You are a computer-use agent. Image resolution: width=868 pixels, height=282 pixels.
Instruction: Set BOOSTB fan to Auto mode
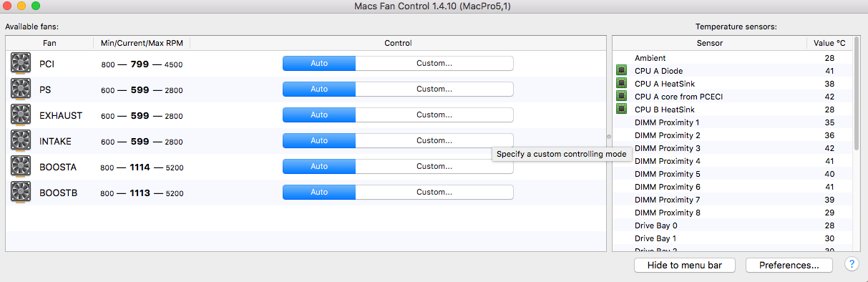319,192
